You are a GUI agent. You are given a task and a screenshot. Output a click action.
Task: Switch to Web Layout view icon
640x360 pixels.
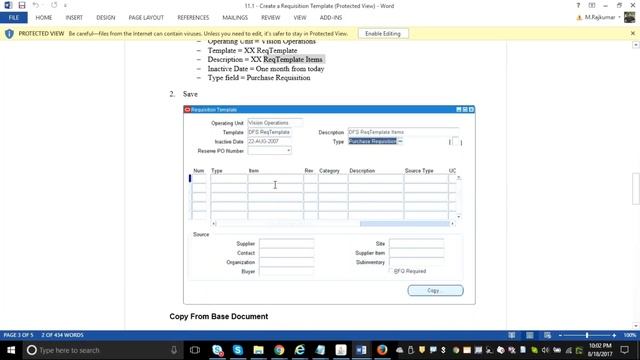click(x=547, y=335)
